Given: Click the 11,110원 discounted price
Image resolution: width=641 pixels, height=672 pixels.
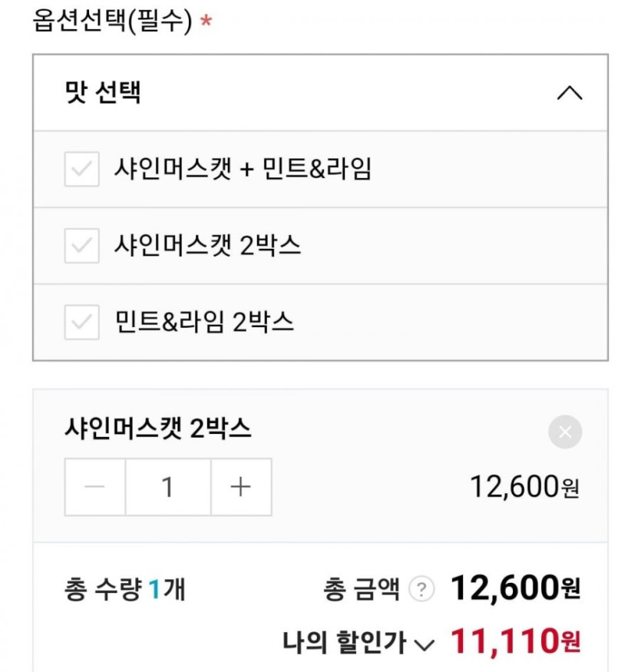Looking at the screenshot, I should (x=514, y=641).
